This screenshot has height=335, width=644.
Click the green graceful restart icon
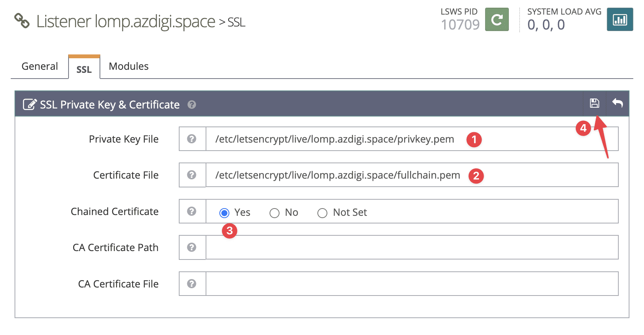pyautogui.click(x=497, y=20)
